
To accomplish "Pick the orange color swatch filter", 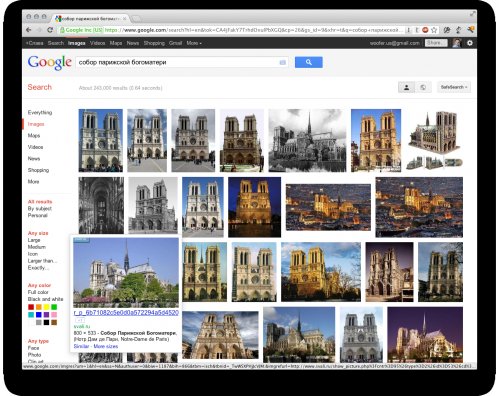I will 39,307.
